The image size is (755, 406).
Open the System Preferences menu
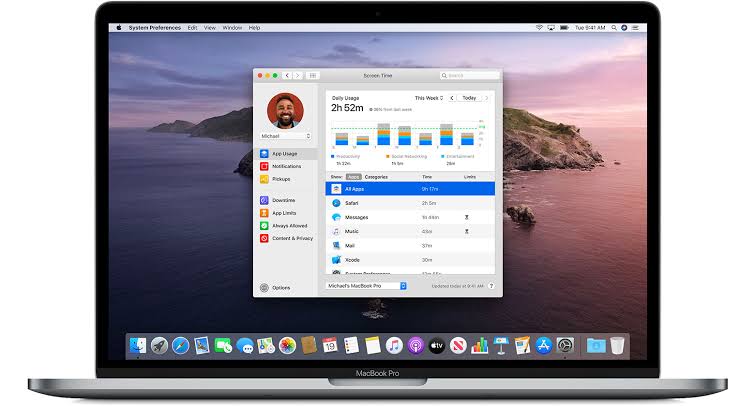tap(155, 28)
